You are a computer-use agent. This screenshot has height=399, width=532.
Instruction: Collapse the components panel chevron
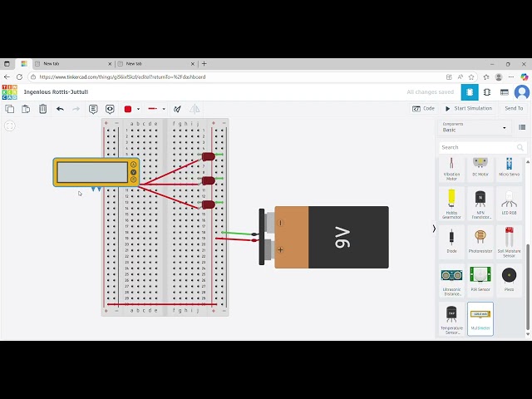coord(434,229)
